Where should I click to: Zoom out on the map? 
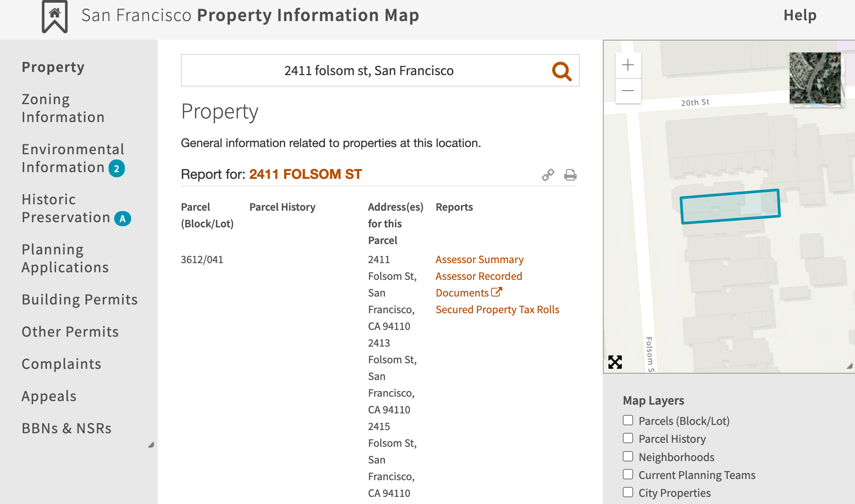628,91
